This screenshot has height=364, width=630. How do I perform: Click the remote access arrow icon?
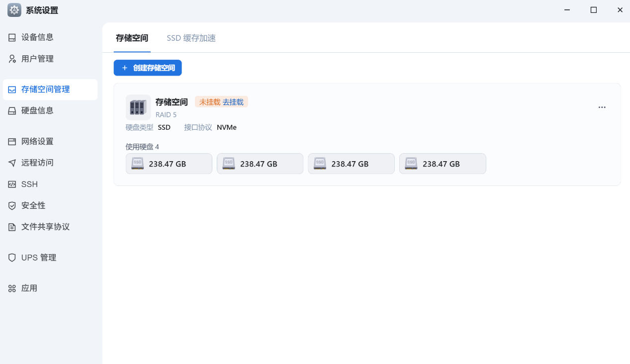point(12,163)
